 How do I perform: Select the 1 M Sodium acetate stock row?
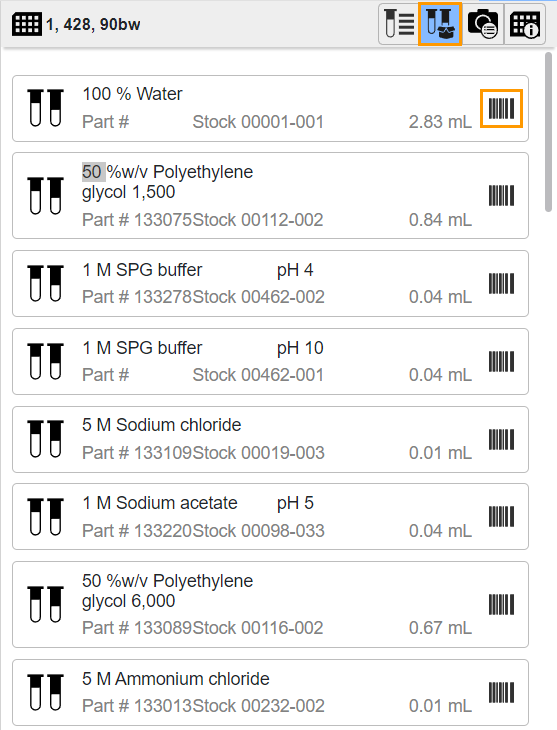point(270,517)
